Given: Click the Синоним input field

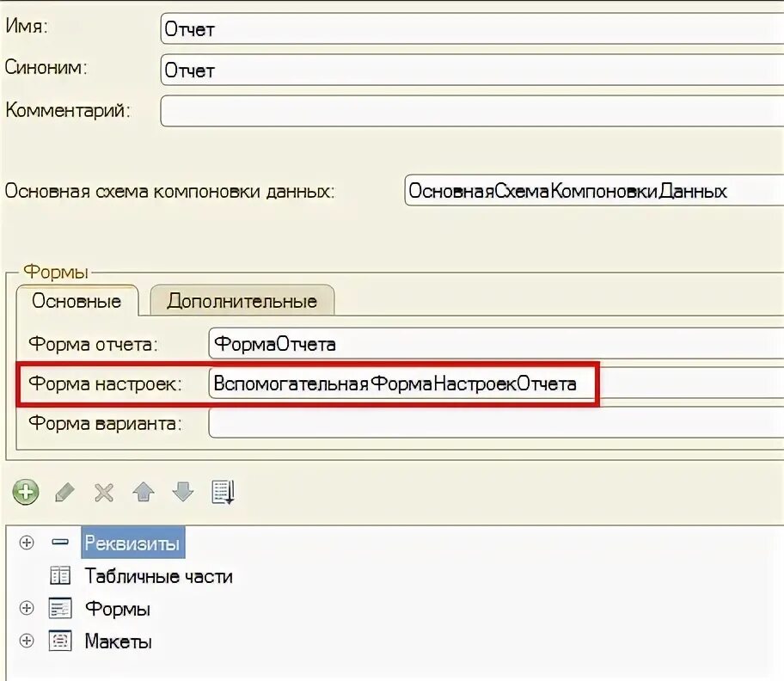Looking at the screenshot, I should 472,70.
